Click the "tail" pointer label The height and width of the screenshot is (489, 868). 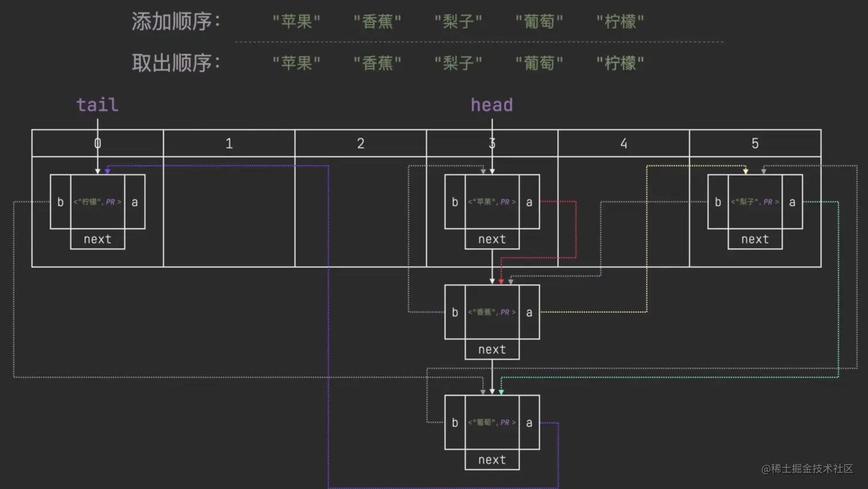point(98,105)
